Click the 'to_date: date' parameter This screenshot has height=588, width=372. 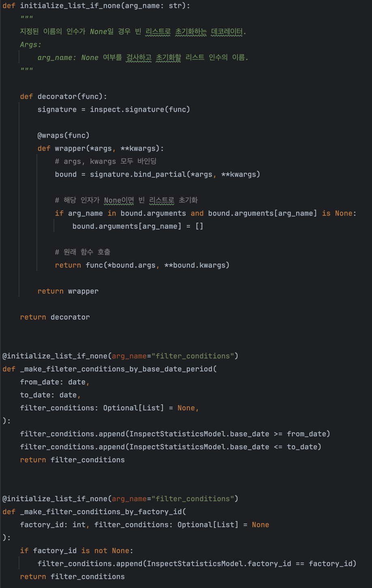click(x=49, y=395)
